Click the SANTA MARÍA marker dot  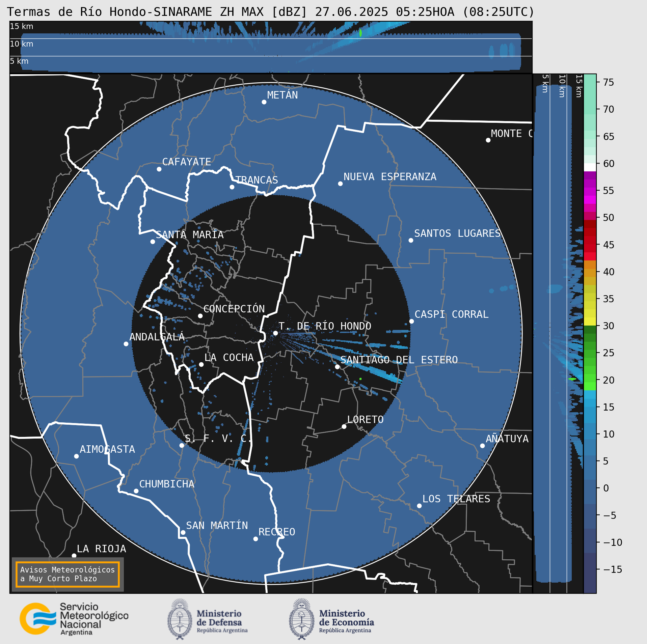coord(153,242)
